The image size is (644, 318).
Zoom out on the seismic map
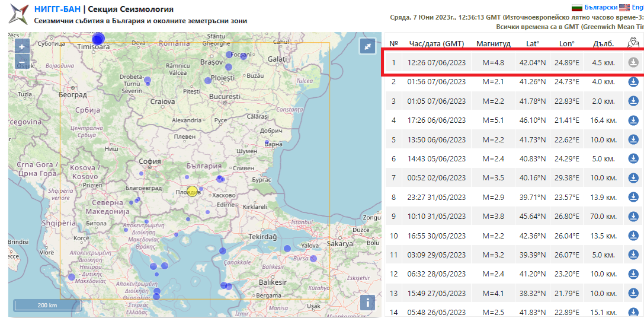pos(22,61)
